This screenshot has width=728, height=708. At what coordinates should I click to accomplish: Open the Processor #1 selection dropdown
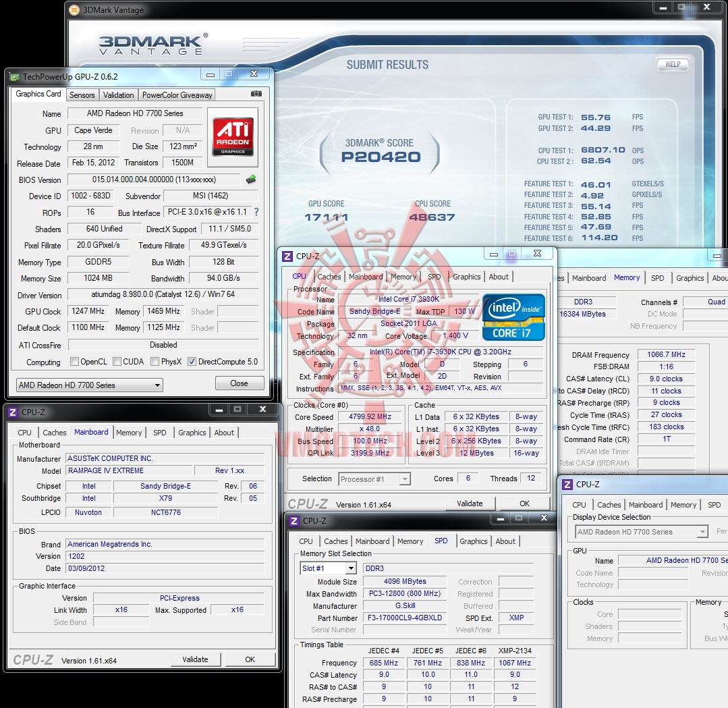tap(374, 479)
